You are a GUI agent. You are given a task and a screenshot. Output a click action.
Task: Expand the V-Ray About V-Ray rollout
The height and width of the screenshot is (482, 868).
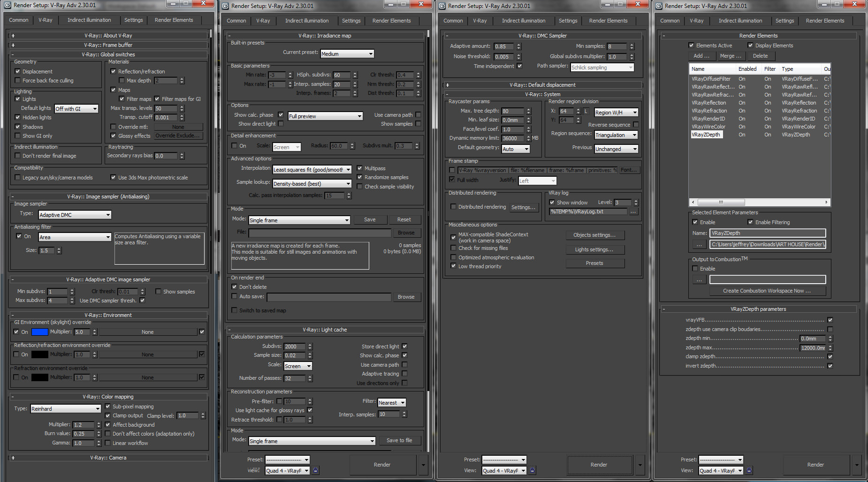point(108,35)
